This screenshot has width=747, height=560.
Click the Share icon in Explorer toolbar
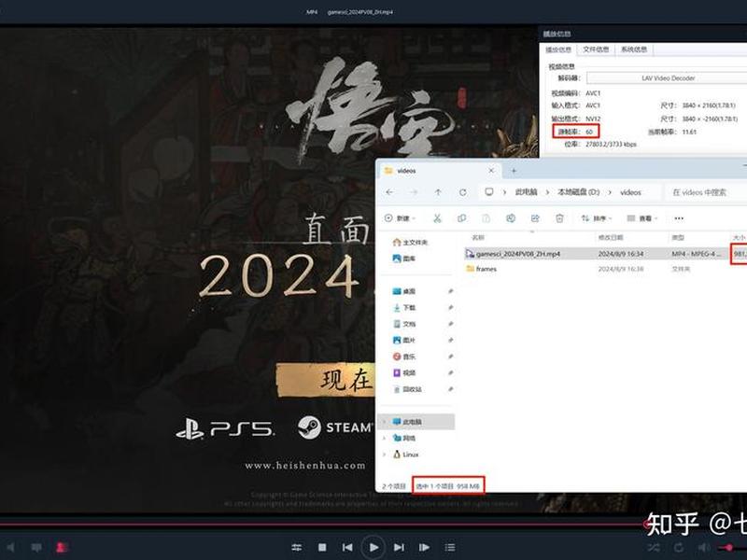point(535,218)
